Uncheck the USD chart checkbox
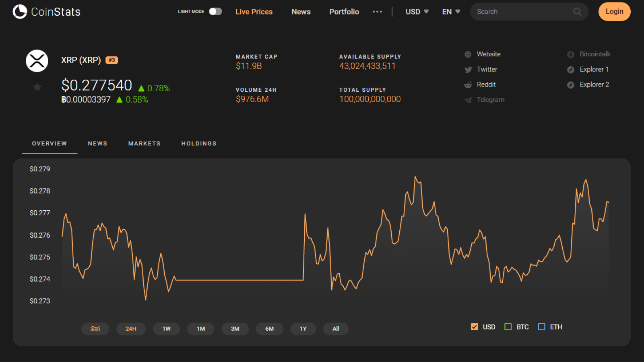This screenshot has height=362, width=644. click(x=474, y=327)
